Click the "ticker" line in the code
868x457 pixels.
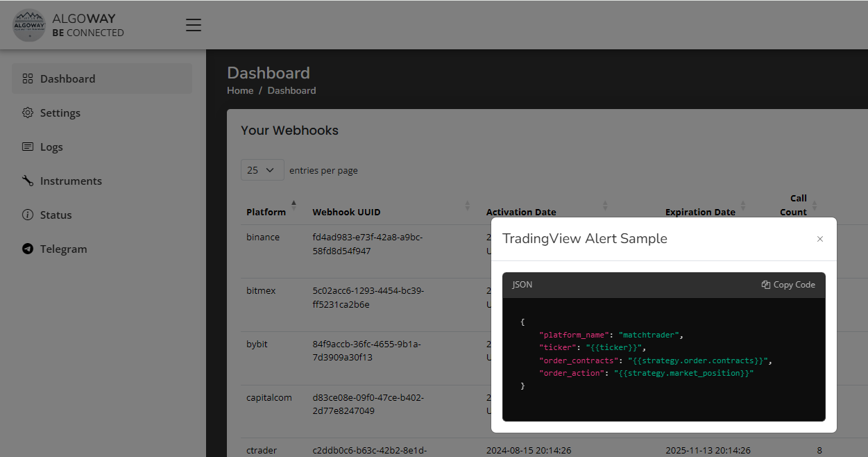593,347
